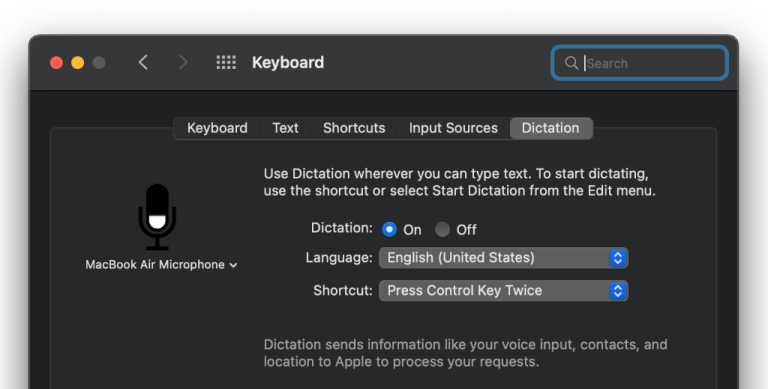Minimize the Keyboard window with yellow button

coord(78,63)
